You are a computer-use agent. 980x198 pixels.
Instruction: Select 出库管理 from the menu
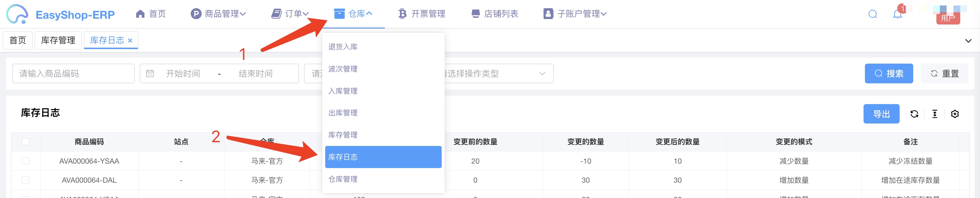[383, 113]
